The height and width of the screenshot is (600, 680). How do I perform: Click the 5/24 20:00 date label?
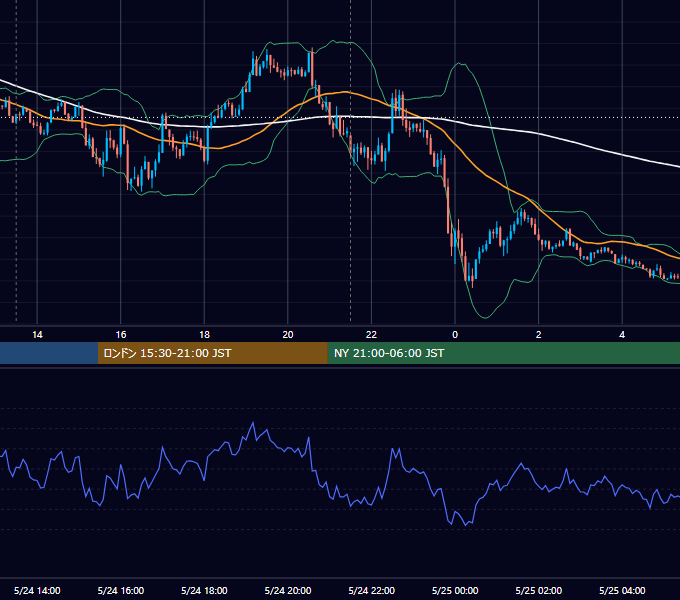point(288,590)
